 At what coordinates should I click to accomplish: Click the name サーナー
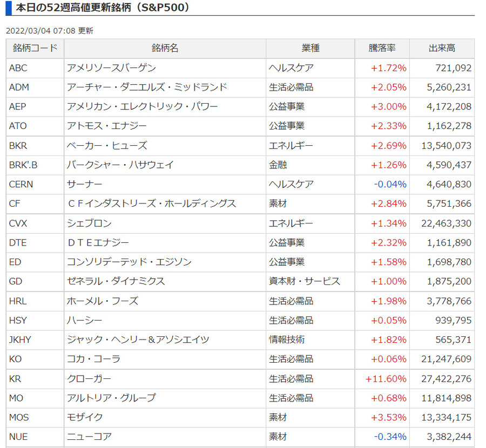[84, 185]
